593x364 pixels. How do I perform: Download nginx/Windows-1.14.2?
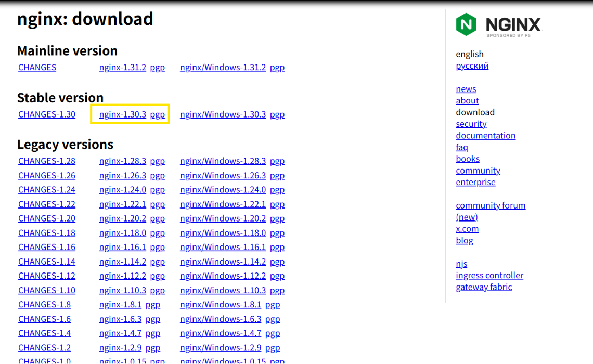pyautogui.click(x=223, y=262)
